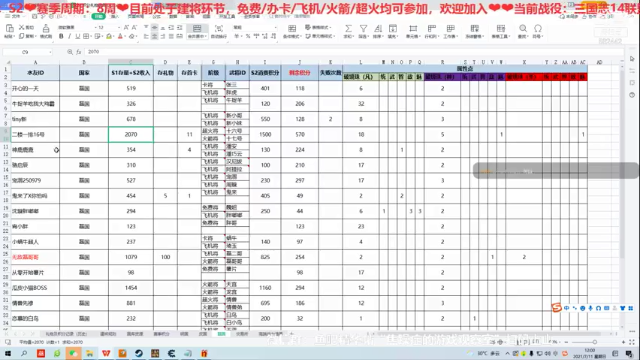Screen dimensions: 640x360
Task: Apply percent style to cell
Action: [248, 36]
